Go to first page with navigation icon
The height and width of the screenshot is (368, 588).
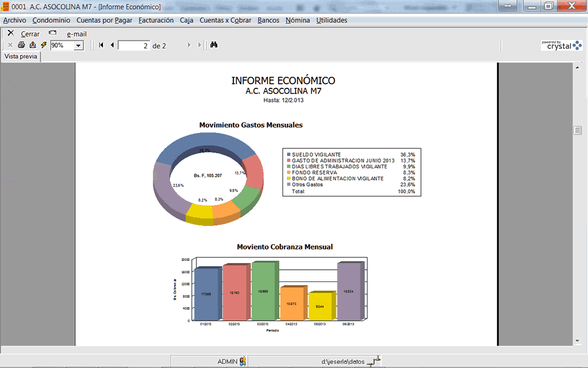[x=101, y=45]
